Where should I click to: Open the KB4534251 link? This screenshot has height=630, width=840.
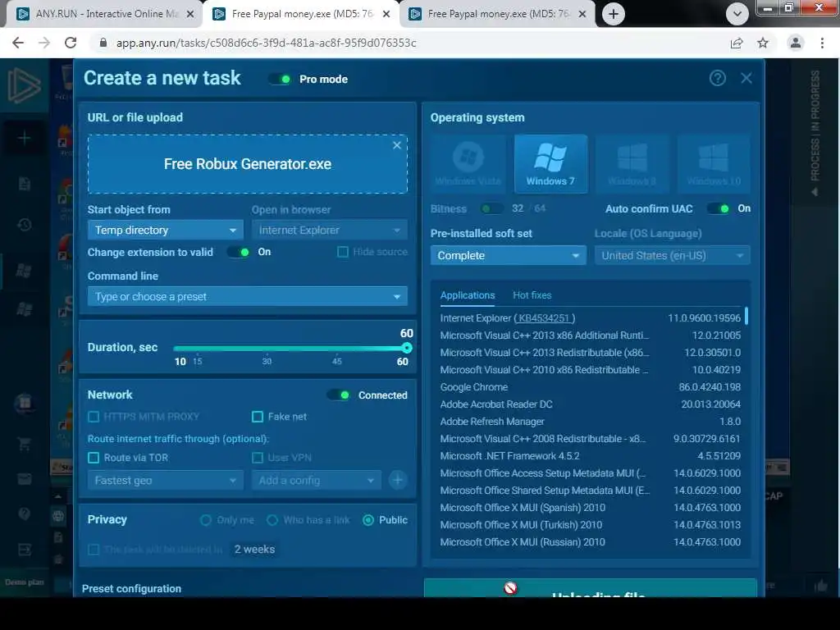click(x=543, y=318)
